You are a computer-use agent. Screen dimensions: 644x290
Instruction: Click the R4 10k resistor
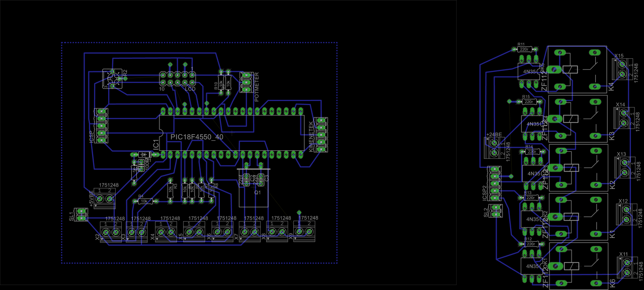(x=144, y=201)
